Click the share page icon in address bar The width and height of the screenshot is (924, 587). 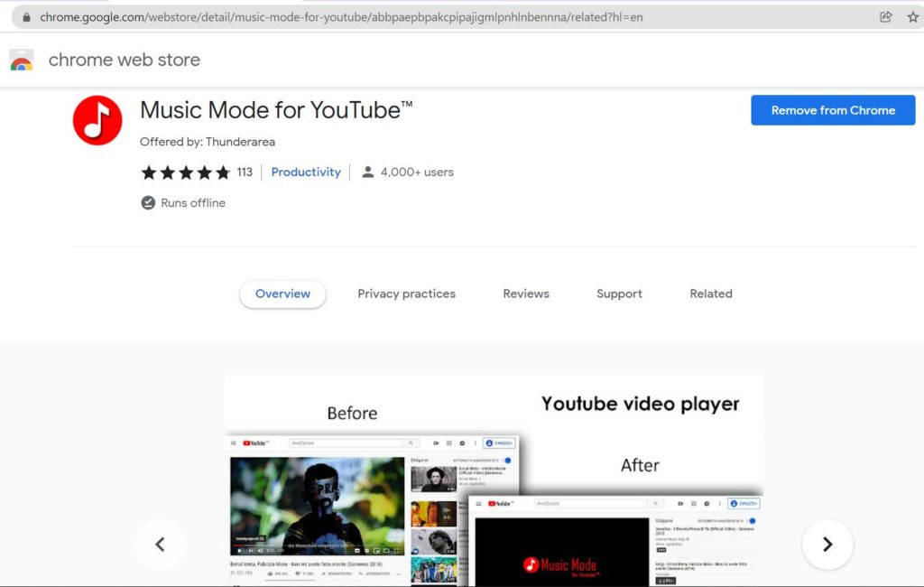click(x=885, y=17)
